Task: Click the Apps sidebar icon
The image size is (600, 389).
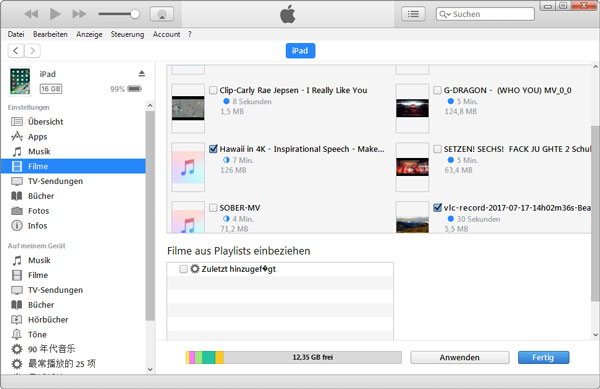Action: 16,137
